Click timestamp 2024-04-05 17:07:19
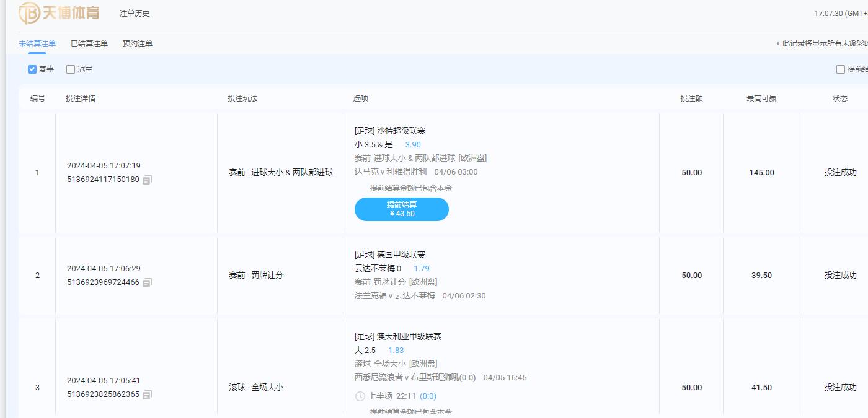Image resolution: width=868 pixels, height=418 pixels. (x=104, y=166)
